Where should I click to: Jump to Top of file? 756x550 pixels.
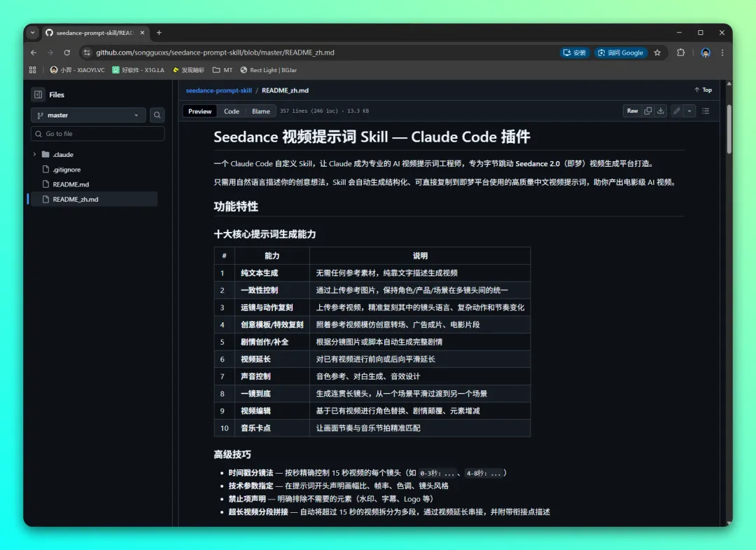(703, 90)
